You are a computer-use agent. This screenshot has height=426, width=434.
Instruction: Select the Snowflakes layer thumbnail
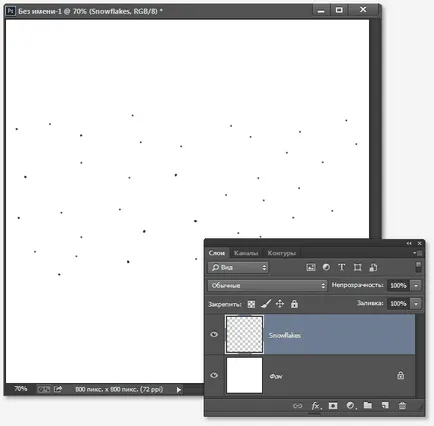tap(244, 334)
